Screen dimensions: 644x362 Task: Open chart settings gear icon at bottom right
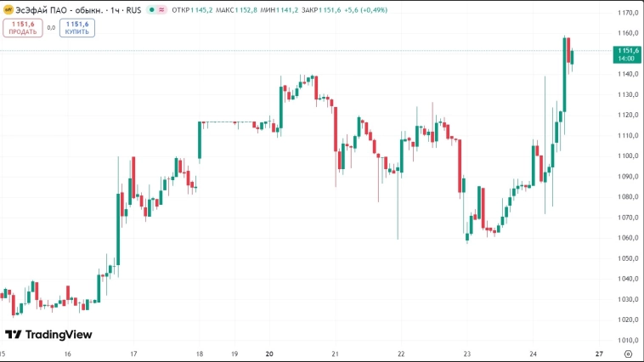[x=627, y=354]
